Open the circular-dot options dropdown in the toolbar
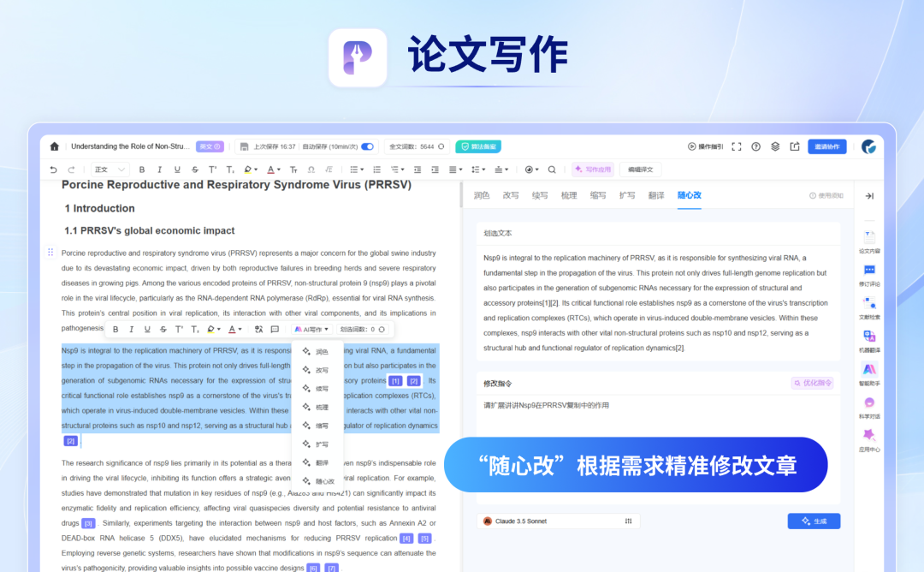Image resolution: width=924 pixels, height=572 pixels. click(531, 170)
